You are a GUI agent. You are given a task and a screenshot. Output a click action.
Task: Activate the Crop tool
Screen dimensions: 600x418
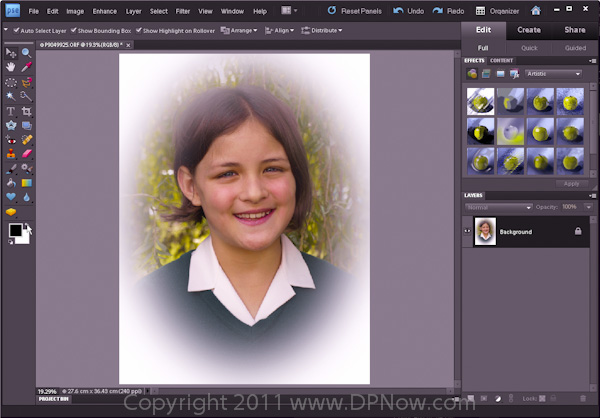tap(26, 110)
